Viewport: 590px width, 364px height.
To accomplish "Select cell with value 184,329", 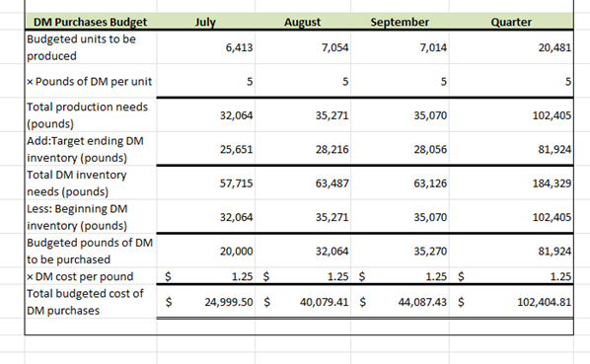I will (511, 182).
